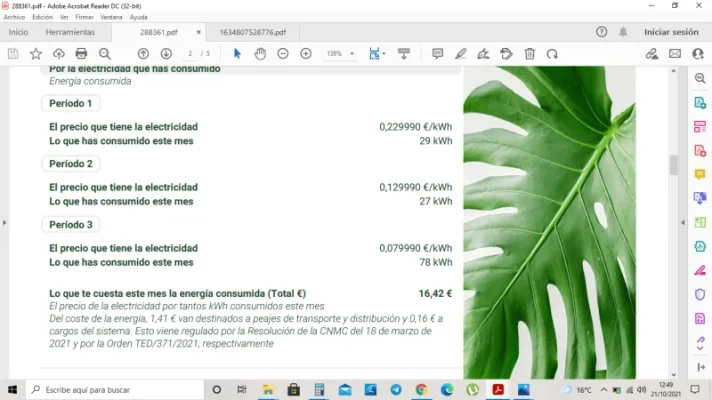Open the export PDF sidebar tool

tap(700, 103)
